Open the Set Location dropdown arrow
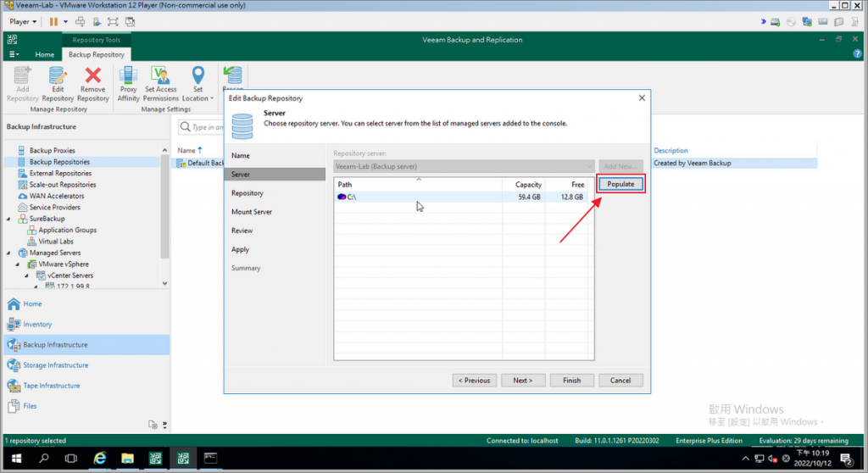 pos(211,98)
